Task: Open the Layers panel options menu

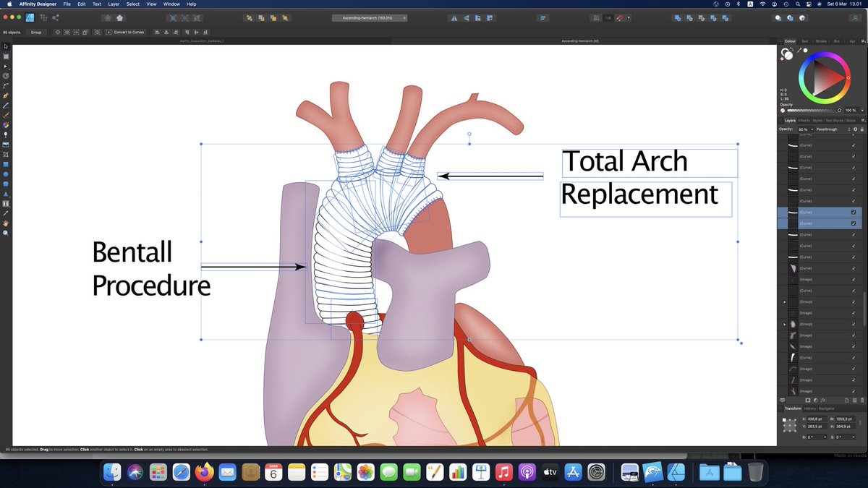Action: click(863, 121)
